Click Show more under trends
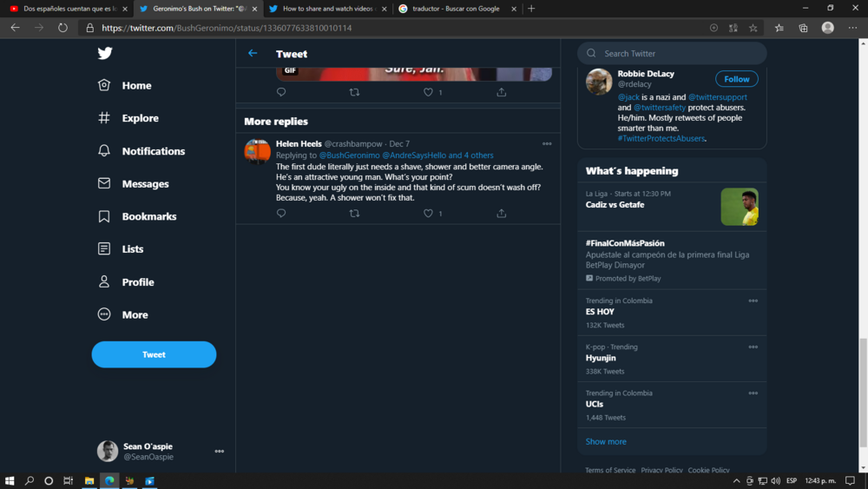This screenshot has width=868, height=489. pyautogui.click(x=606, y=441)
